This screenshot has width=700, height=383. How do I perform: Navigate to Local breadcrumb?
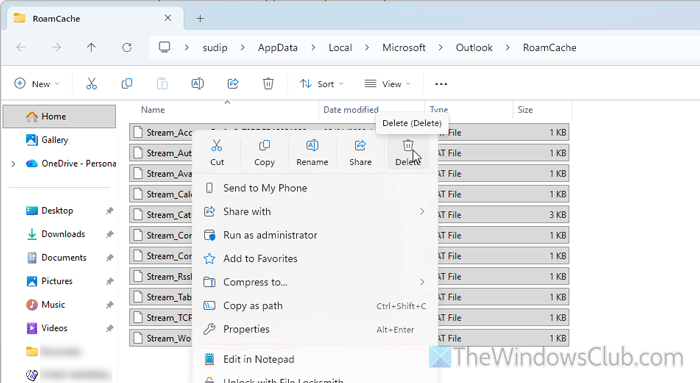tap(340, 47)
